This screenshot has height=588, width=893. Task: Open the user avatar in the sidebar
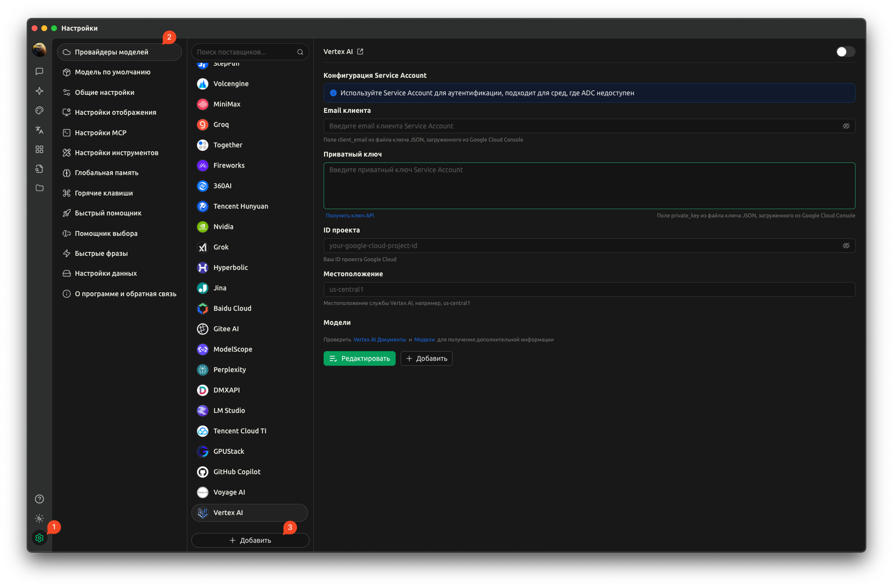tap(39, 50)
